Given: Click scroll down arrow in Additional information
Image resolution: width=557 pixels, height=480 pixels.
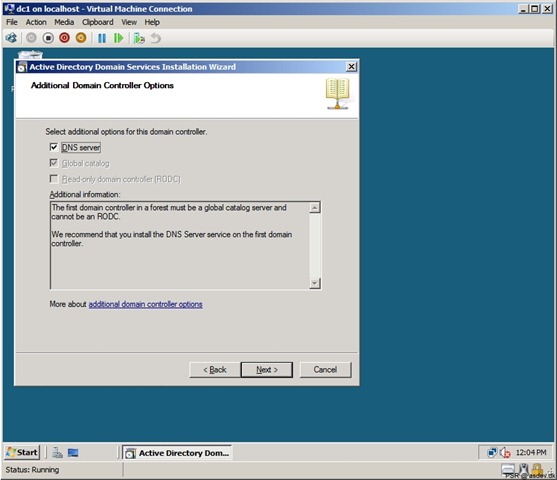Looking at the screenshot, I should coord(315,283).
